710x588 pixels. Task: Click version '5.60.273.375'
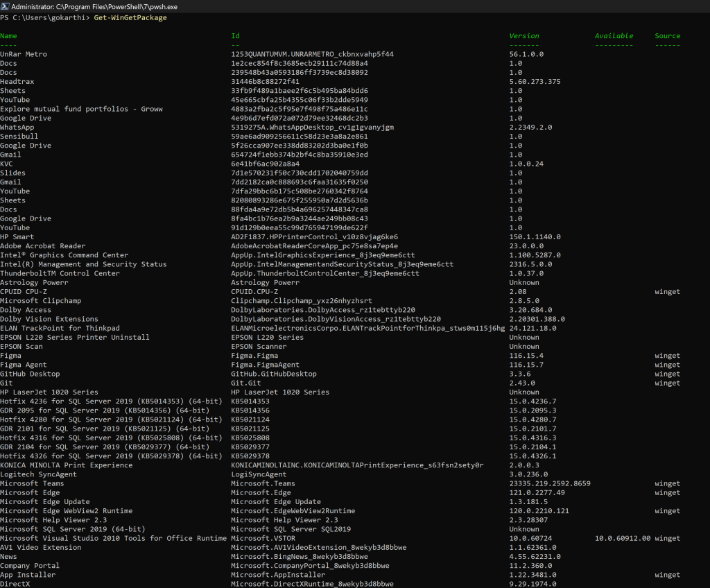[535, 82]
